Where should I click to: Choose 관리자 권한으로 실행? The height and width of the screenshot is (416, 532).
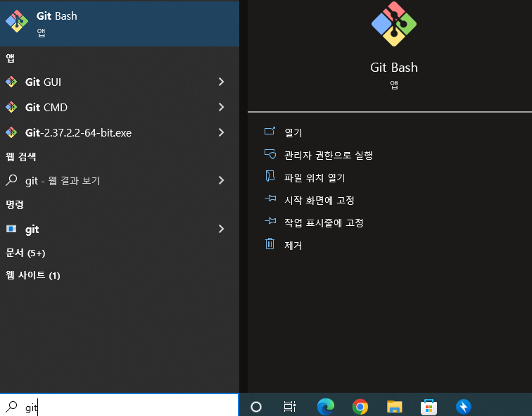[x=329, y=155]
